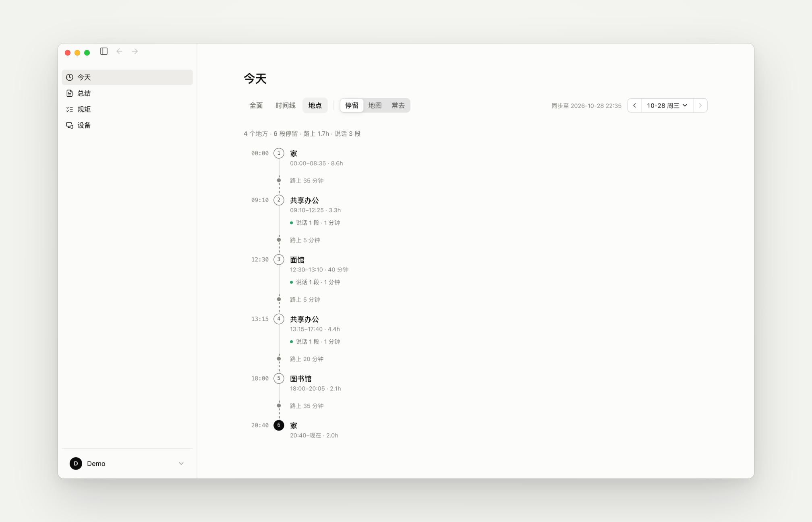Switch to the 时间线 tab
The image size is (812, 522).
tap(286, 106)
